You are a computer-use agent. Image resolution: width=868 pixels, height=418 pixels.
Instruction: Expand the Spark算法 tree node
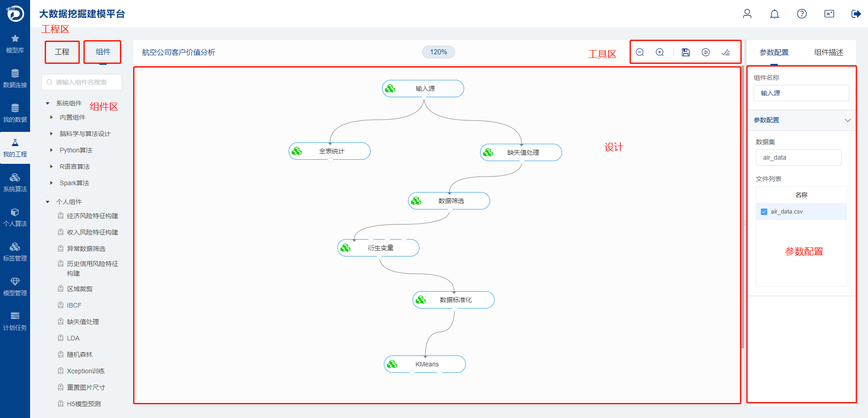52,183
